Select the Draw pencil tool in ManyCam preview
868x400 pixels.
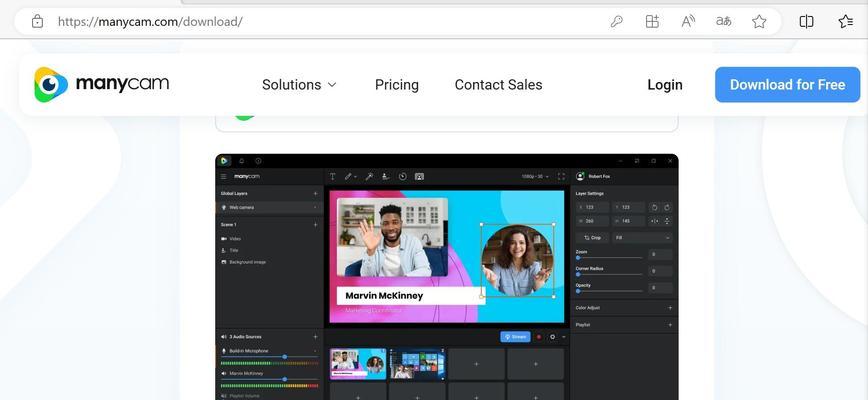pyautogui.click(x=348, y=176)
